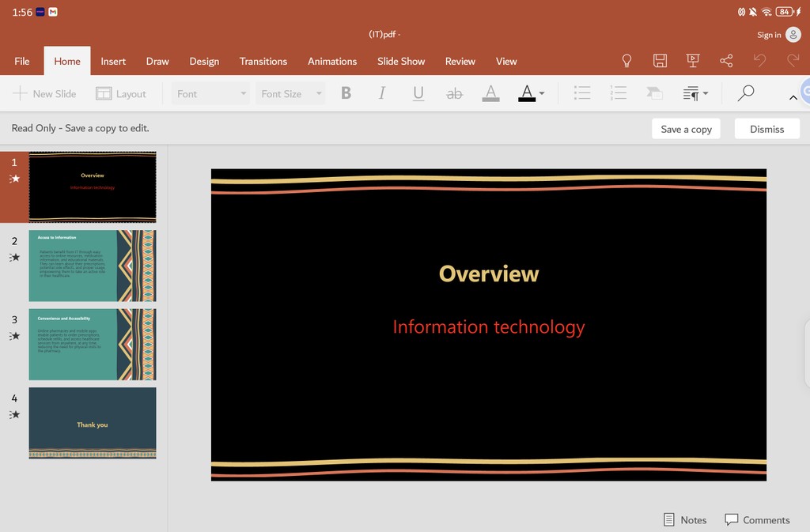Toggle Bold formatting
810x532 pixels.
pos(346,93)
